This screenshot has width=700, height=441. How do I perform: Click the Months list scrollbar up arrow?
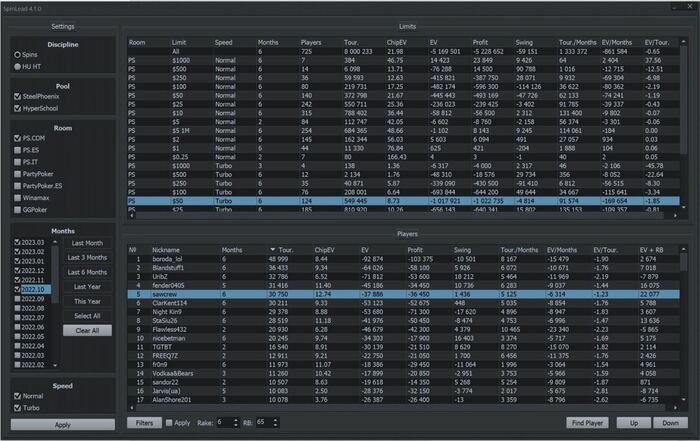tap(55, 242)
